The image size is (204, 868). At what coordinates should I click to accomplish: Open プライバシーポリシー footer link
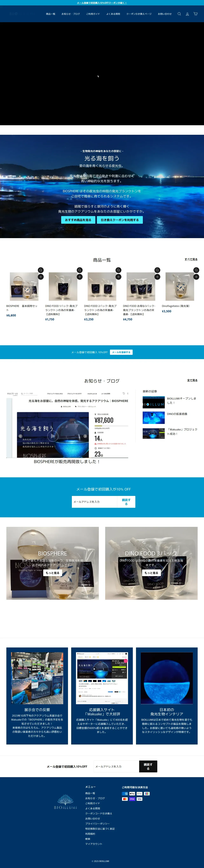coord(97,823)
